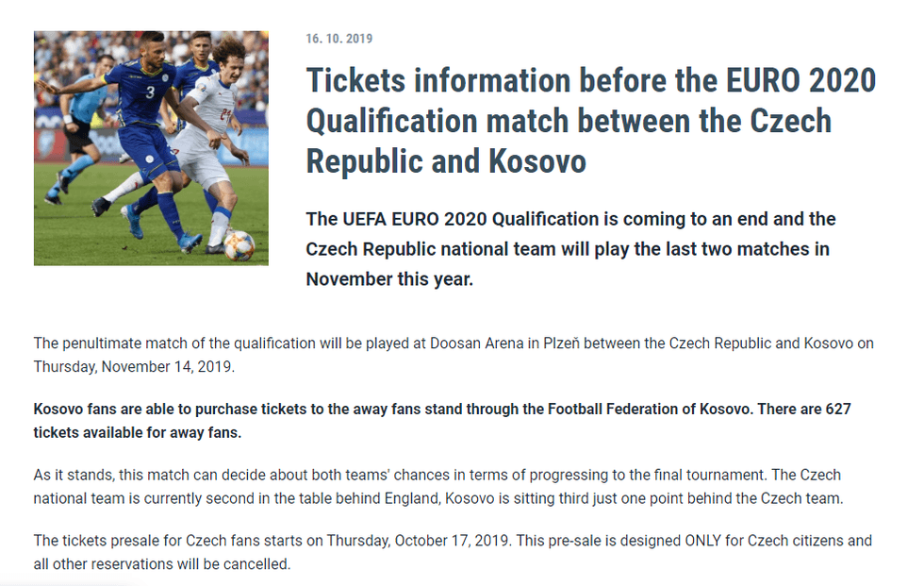Image resolution: width=924 pixels, height=586 pixels.
Task: Click the article date 16. 10. 2019
Action: [x=338, y=39]
